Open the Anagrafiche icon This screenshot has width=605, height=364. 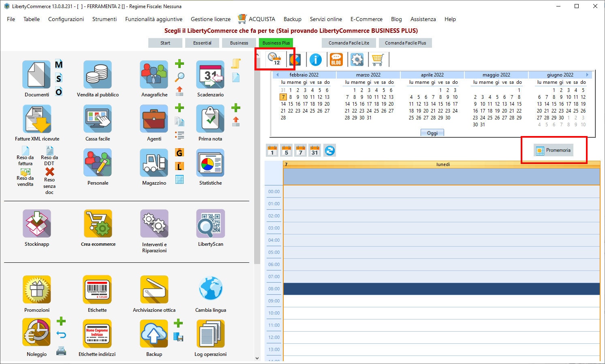tap(154, 75)
